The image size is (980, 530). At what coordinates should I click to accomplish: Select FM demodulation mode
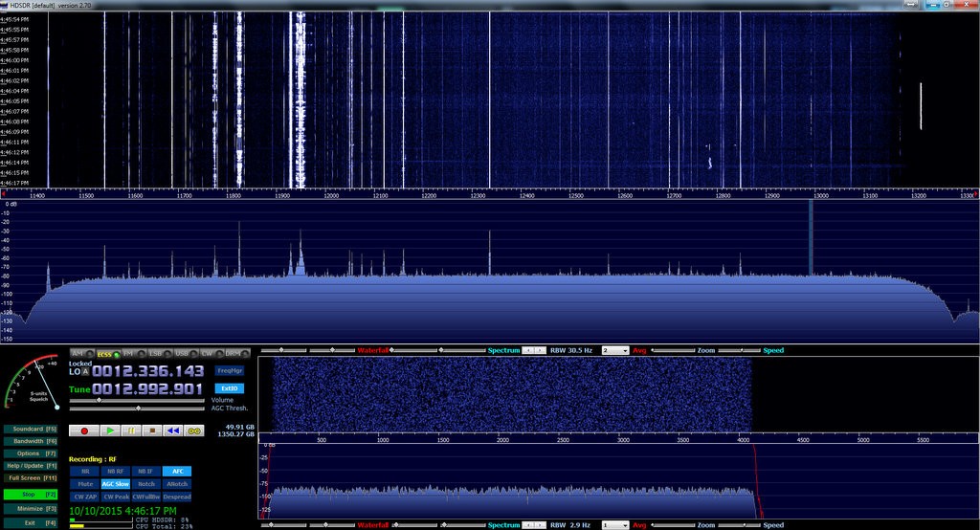[134, 354]
